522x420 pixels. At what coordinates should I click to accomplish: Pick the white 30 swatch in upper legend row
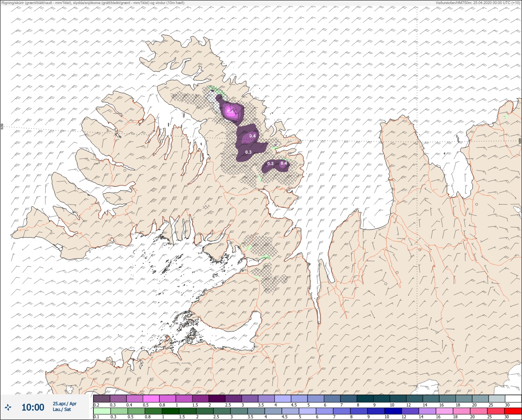point(513,398)
